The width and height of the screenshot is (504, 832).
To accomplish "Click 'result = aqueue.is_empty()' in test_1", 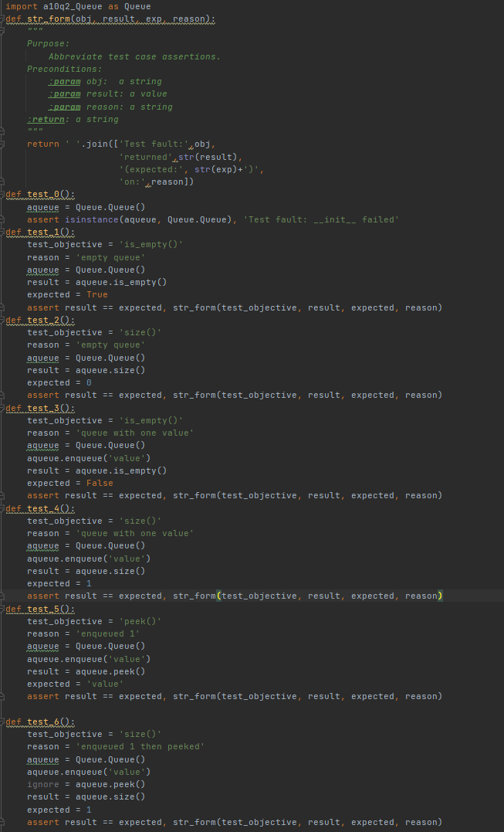I will (97, 282).
